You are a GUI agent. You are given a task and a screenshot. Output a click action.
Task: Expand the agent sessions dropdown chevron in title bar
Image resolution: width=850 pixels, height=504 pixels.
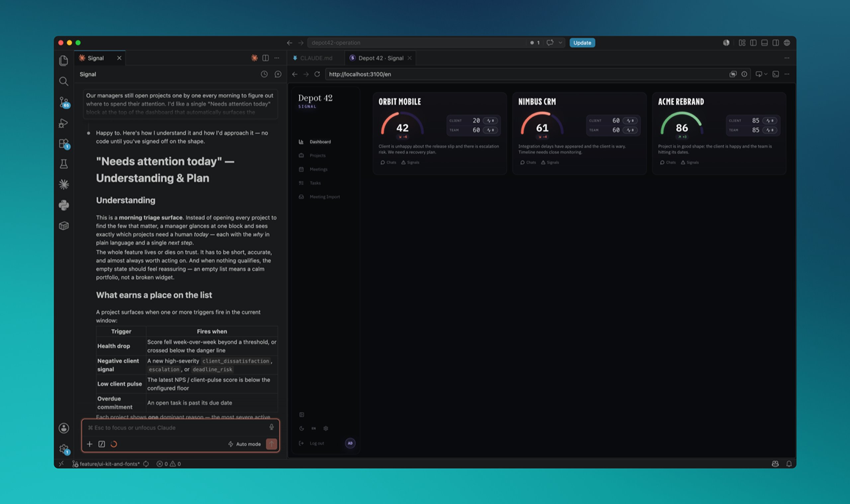coord(560,42)
